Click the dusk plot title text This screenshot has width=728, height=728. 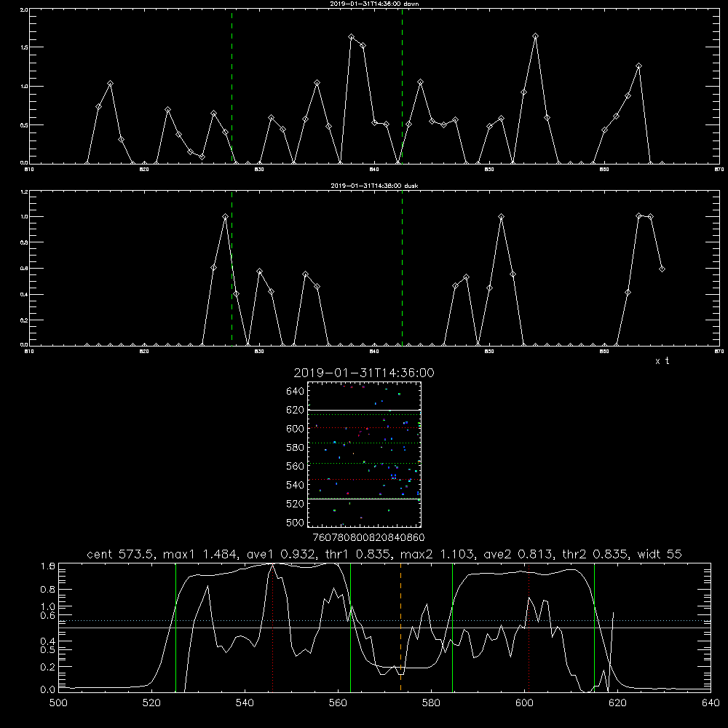coord(374,186)
